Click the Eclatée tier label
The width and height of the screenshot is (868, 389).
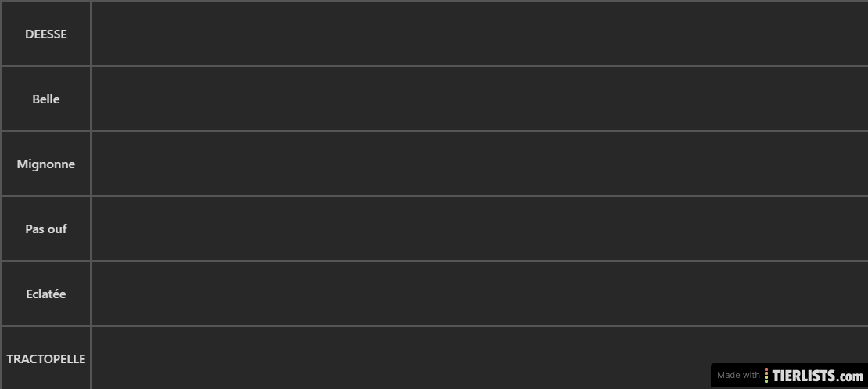coord(46,294)
